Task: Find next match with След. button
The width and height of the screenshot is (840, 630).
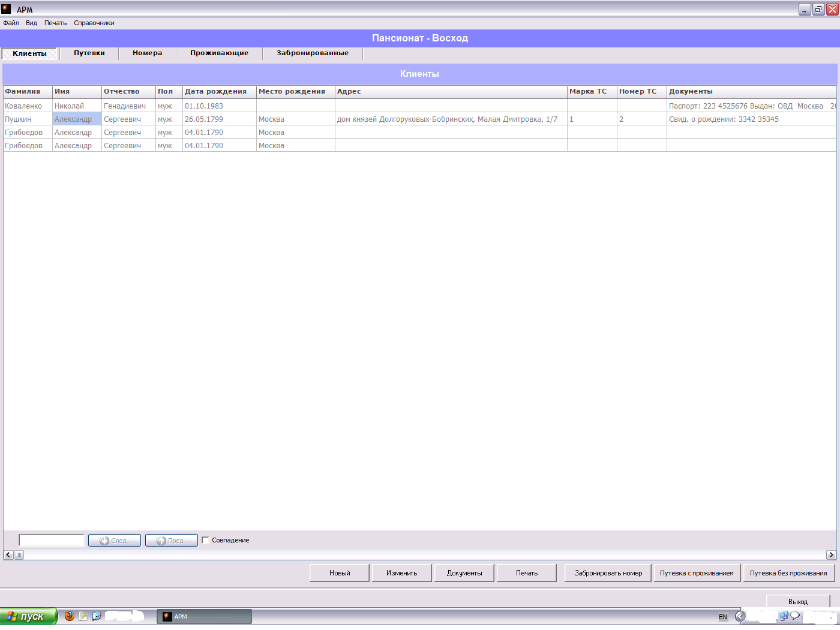Action: [x=115, y=541]
